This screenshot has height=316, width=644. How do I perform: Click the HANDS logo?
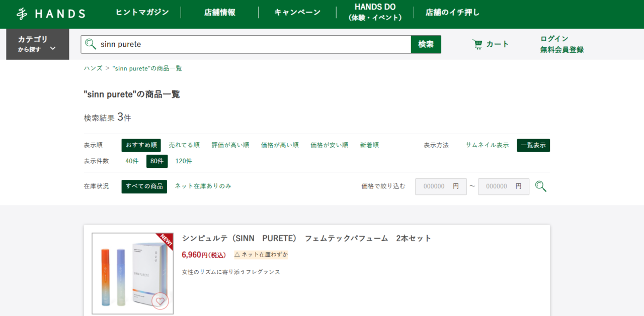pyautogui.click(x=51, y=14)
